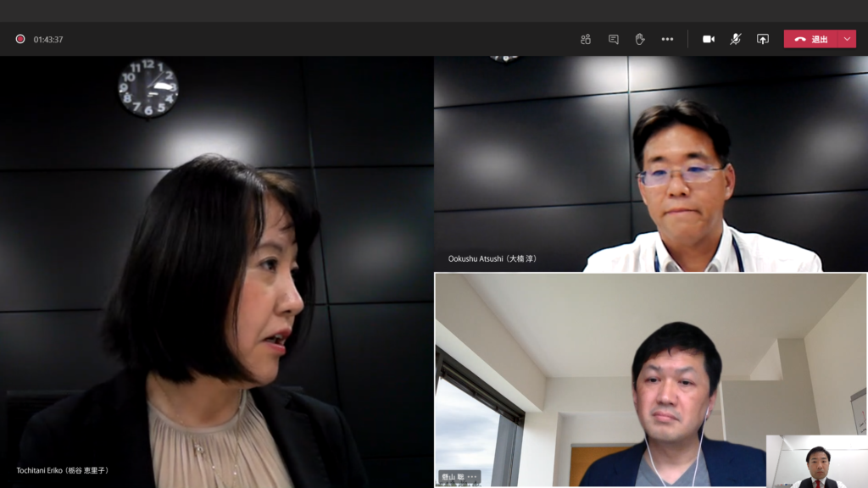Raise your hand in the meeting
Viewport: 868px width, 488px height.
pos(640,39)
